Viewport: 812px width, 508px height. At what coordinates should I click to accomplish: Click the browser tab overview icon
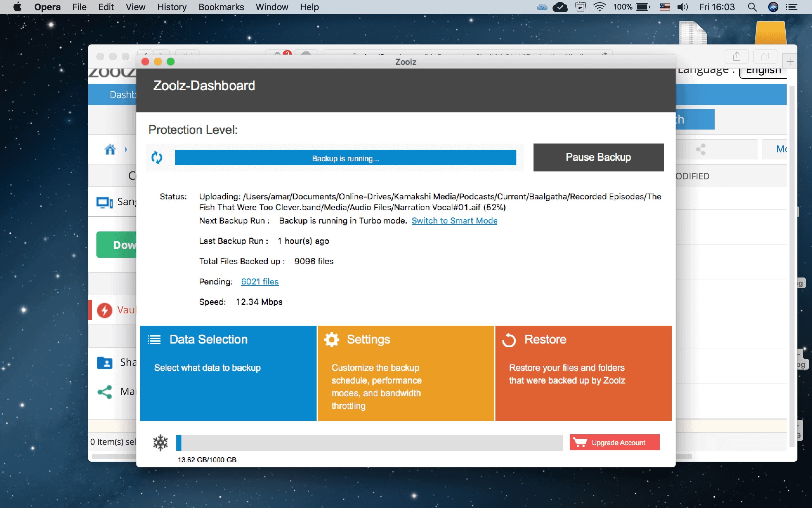(x=765, y=56)
